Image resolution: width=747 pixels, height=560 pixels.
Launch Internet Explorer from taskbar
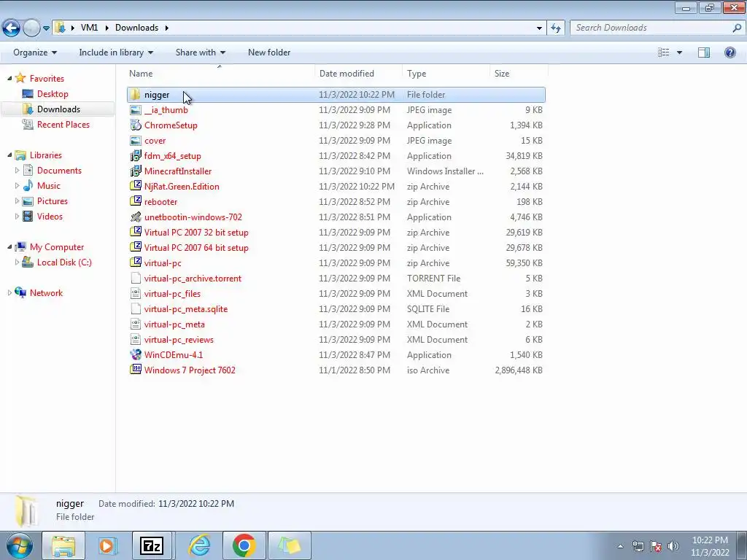tap(199, 545)
